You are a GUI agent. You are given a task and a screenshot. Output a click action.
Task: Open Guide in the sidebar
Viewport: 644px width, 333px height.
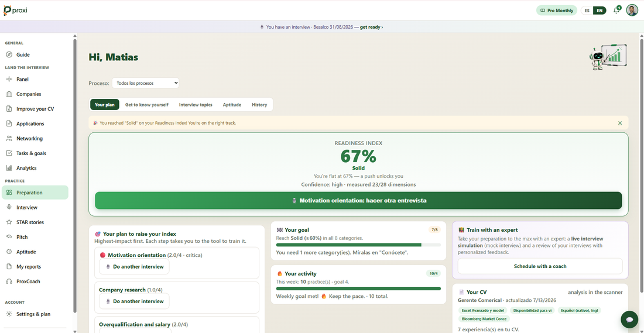pos(35,54)
